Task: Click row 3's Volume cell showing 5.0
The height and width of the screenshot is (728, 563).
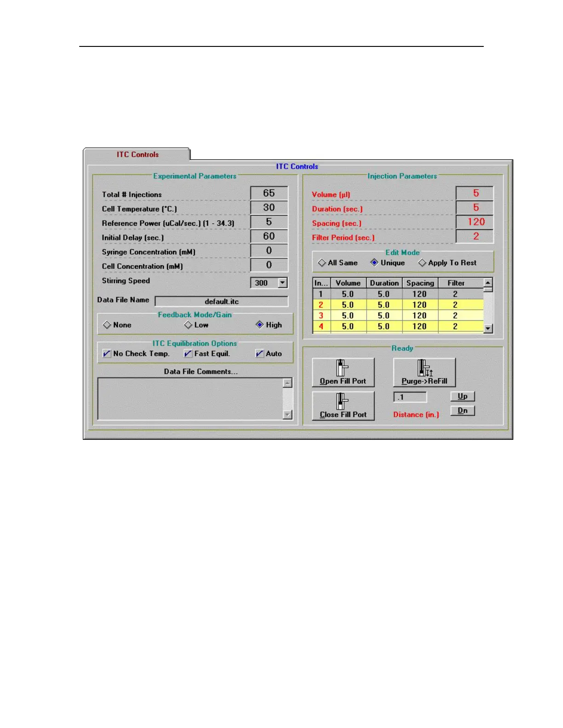Action: click(x=348, y=316)
